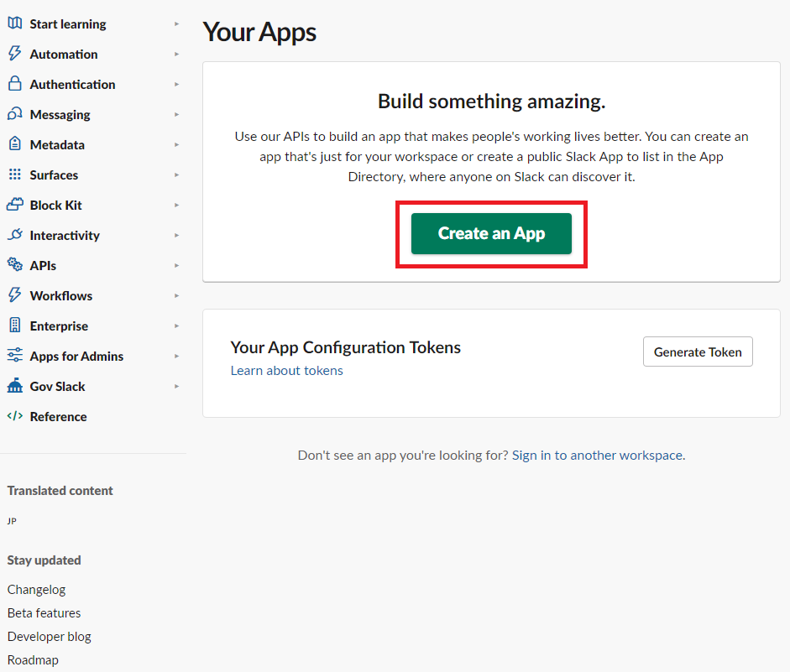Open the Enterprise sidebar item
The width and height of the screenshot is (790, 672).
pyautogui.click(x=59, y=326)
